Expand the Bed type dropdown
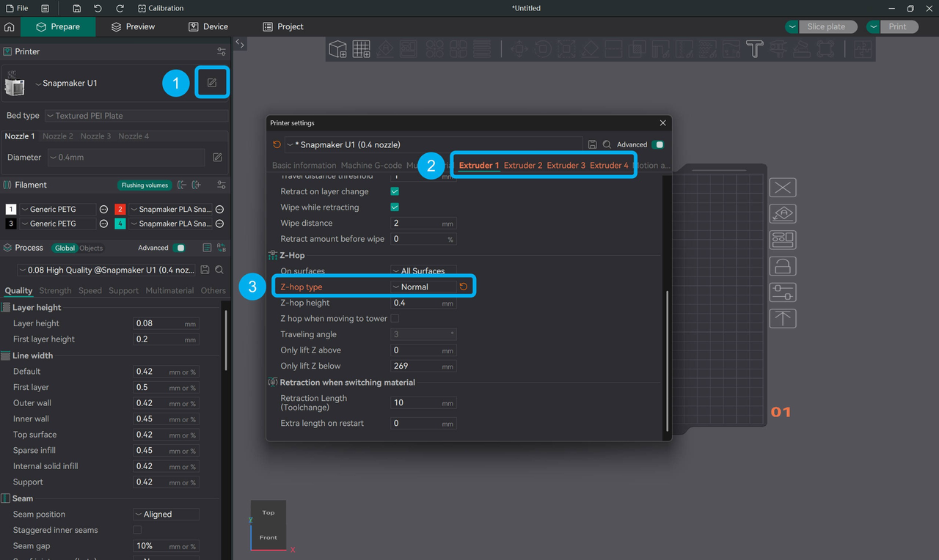The image size is (939, 560). [x=136, y=116]
